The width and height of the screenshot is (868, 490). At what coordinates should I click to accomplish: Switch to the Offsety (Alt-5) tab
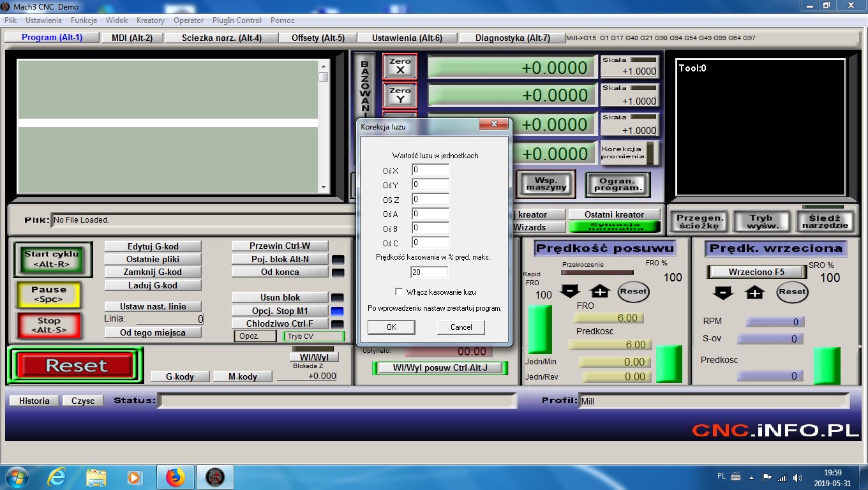coord(318,38)
